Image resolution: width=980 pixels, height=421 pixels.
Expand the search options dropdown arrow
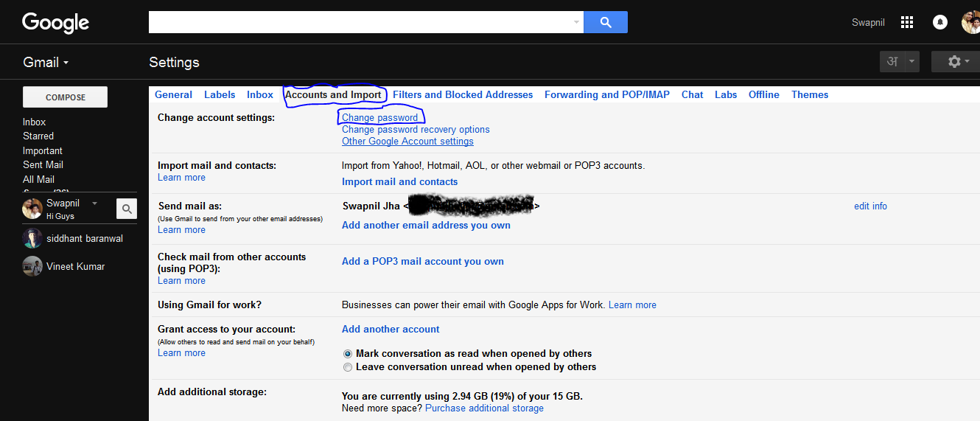[576, 22]
